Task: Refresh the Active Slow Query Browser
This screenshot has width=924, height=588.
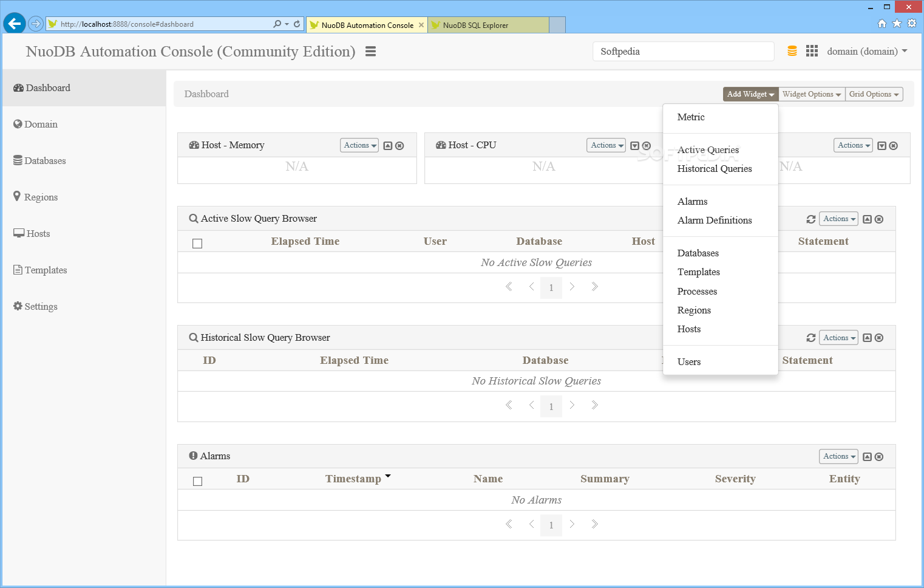Action: 810,219
